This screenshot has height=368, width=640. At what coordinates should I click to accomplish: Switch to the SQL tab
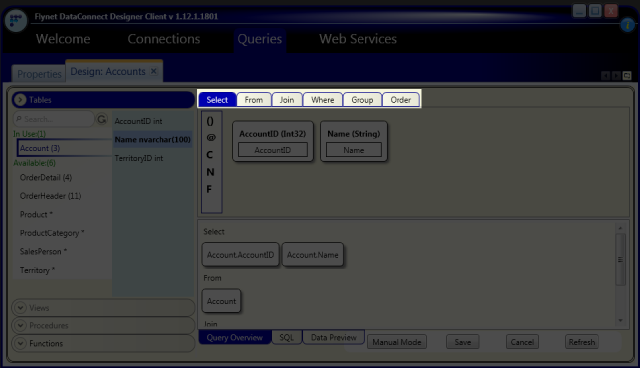click(x=287, y=337)
